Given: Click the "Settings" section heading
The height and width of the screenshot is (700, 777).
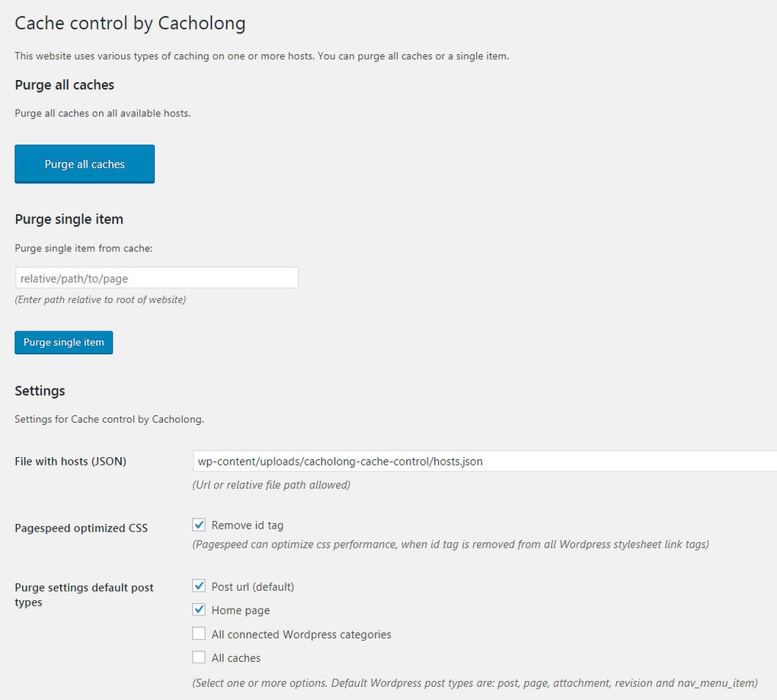Looking at the screenshot, I should (40, 391).
